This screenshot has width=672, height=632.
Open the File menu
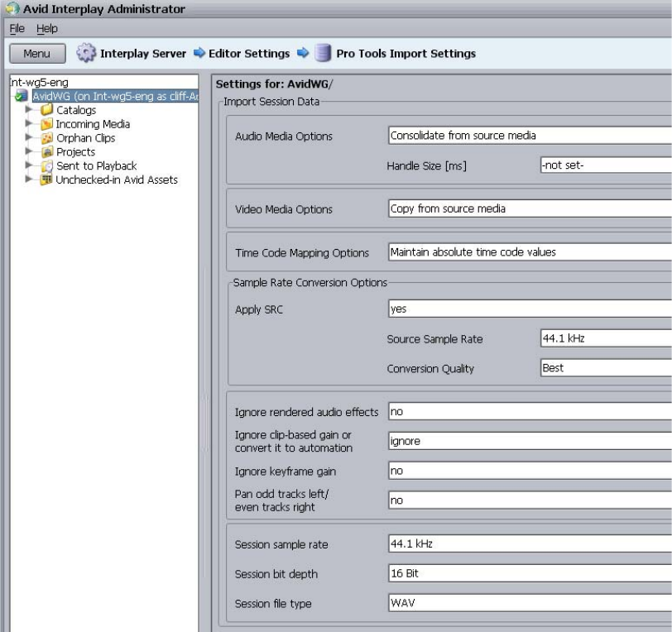tap(17, 29)
